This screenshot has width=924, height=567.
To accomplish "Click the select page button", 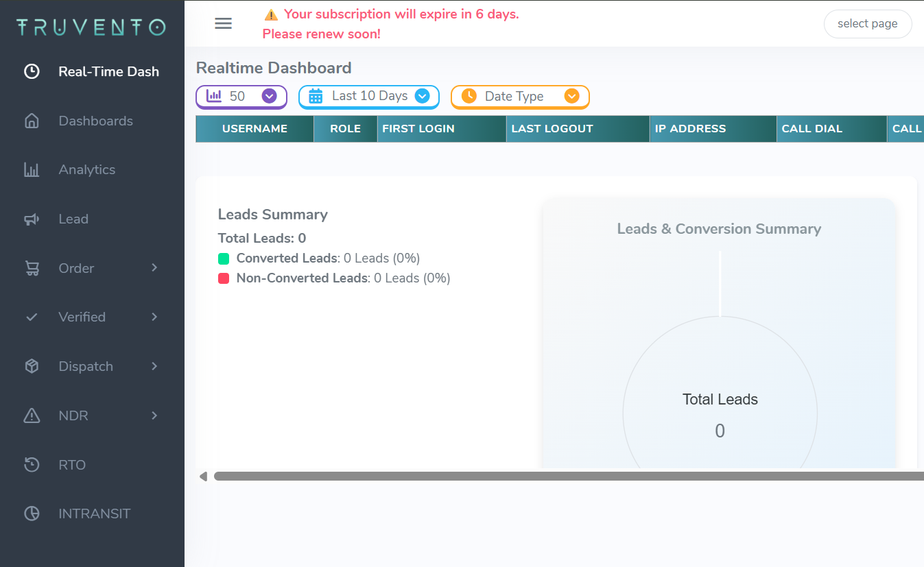I will tap(867, 24).
